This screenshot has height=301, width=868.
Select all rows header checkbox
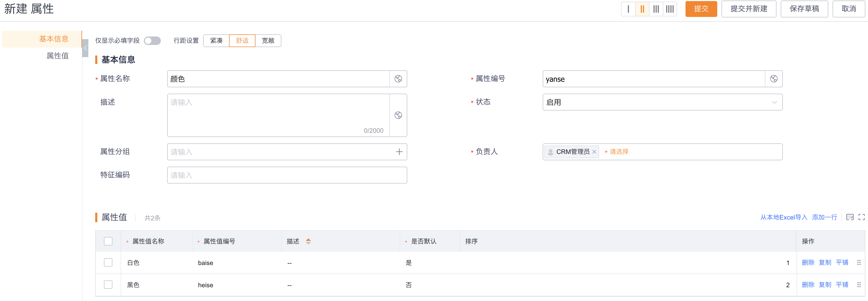click(108, 241)
